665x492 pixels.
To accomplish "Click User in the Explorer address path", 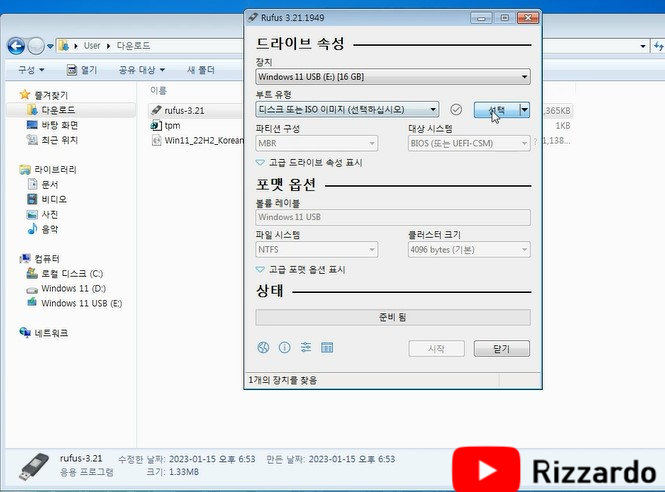I will tap(92, 46).
